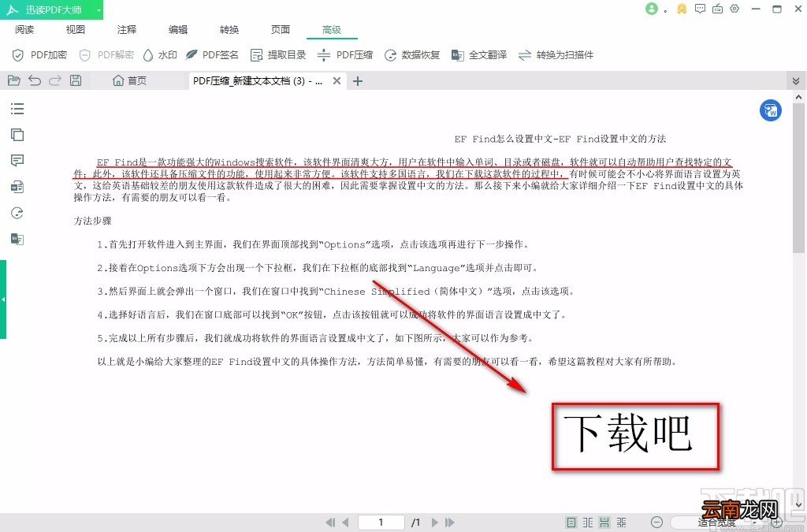Open the 数据恢复 data recovery tool

tap(412, 55)
